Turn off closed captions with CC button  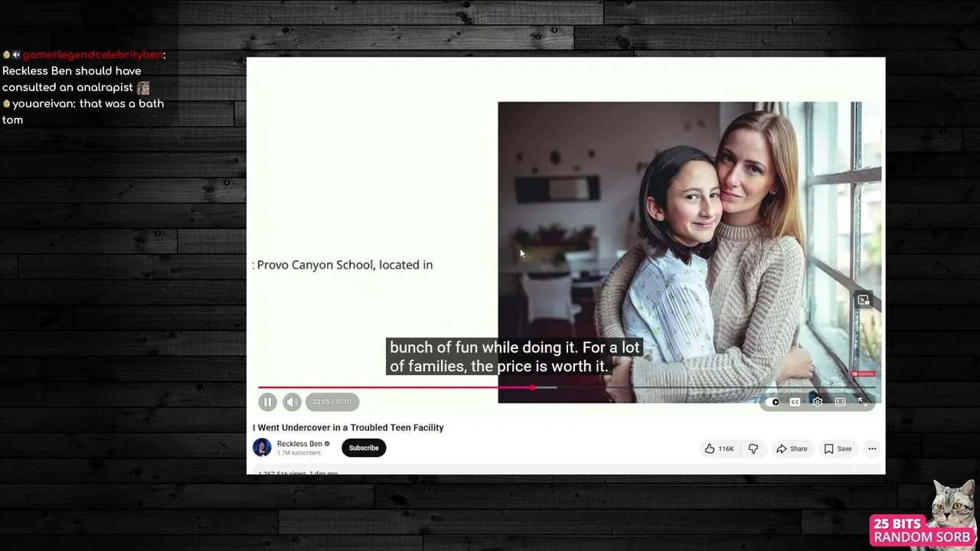point(795,402)
